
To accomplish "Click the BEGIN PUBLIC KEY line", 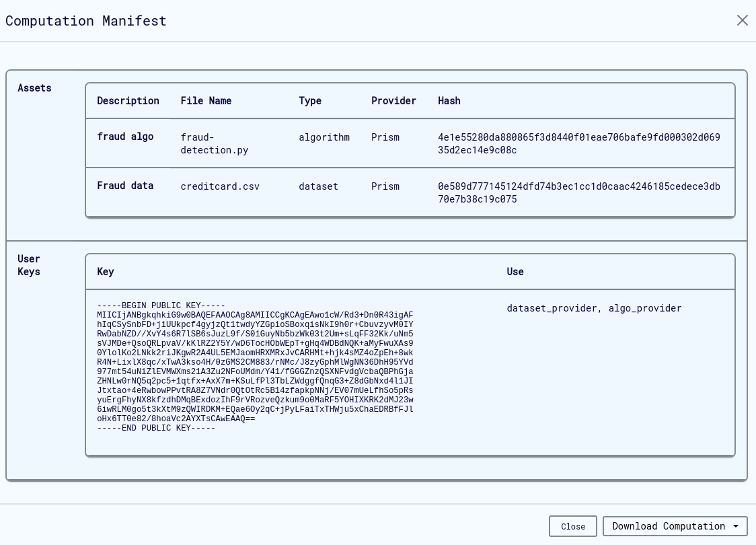I will click(161, 305).
